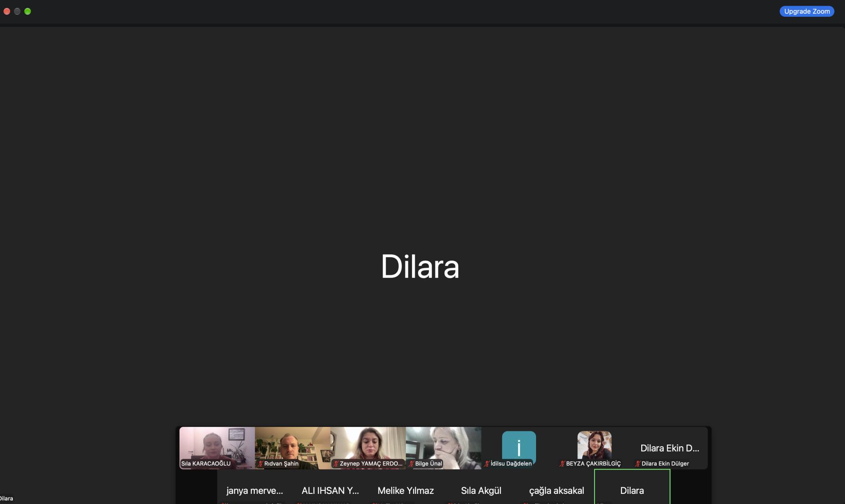Select the green-highlighted Dilara tile
845x504 pixels.
[x=632, y=487]
